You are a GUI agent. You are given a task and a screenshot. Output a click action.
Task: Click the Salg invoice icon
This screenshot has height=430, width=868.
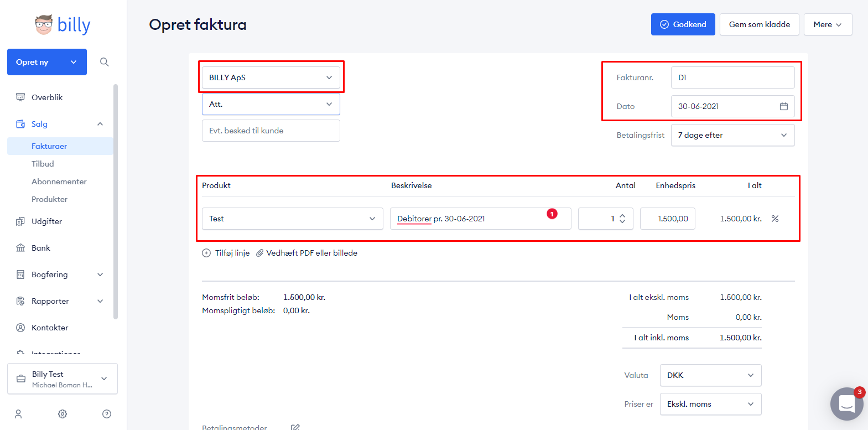pyautogui.click(x=20, y=124)
